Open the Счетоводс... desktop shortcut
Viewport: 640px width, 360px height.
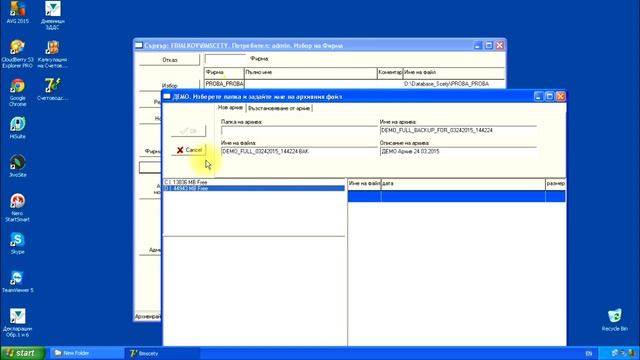53,89
